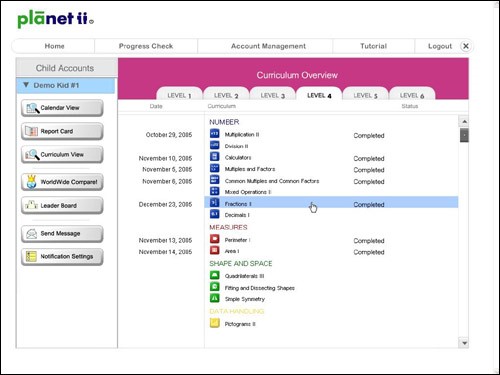Click the Quadrilaterals III green icon
Viewport: 500px width, 375px height.
click(214, 275)
